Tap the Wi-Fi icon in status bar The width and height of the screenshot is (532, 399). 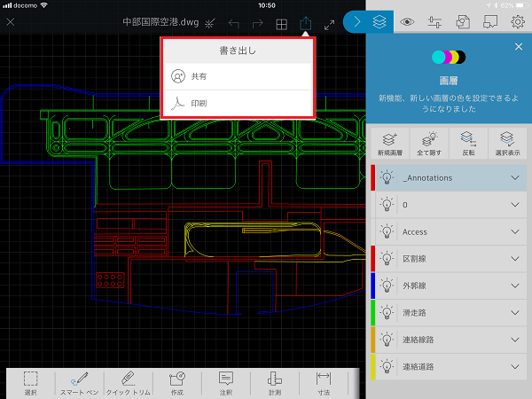point(43,5)
